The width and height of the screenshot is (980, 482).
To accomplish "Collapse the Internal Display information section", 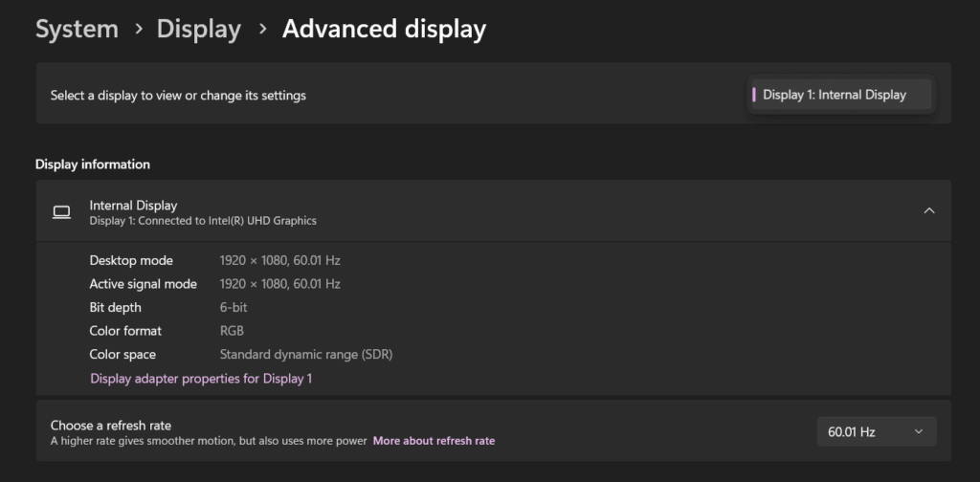I will coord(928,211).
